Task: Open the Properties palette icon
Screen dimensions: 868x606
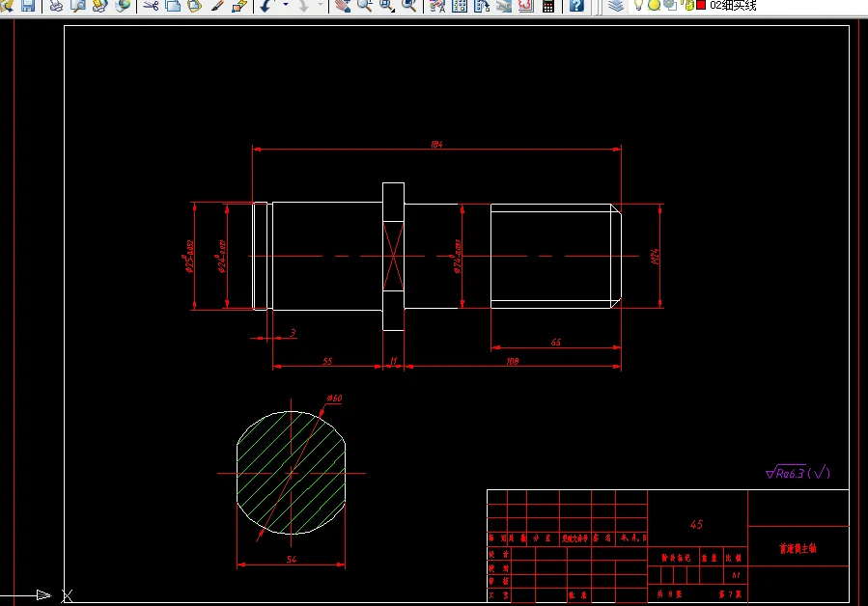Action: 437,6
